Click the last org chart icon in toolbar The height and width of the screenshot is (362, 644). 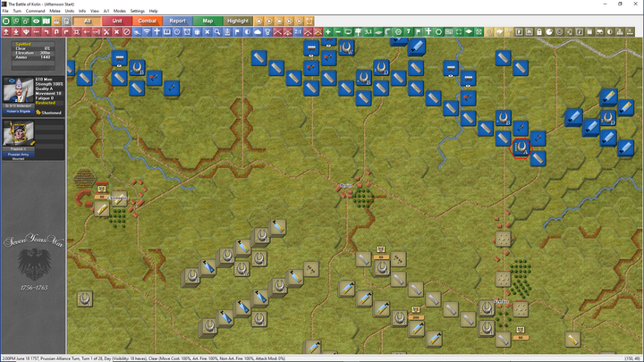pyautogui.click(x=630, y=31)
